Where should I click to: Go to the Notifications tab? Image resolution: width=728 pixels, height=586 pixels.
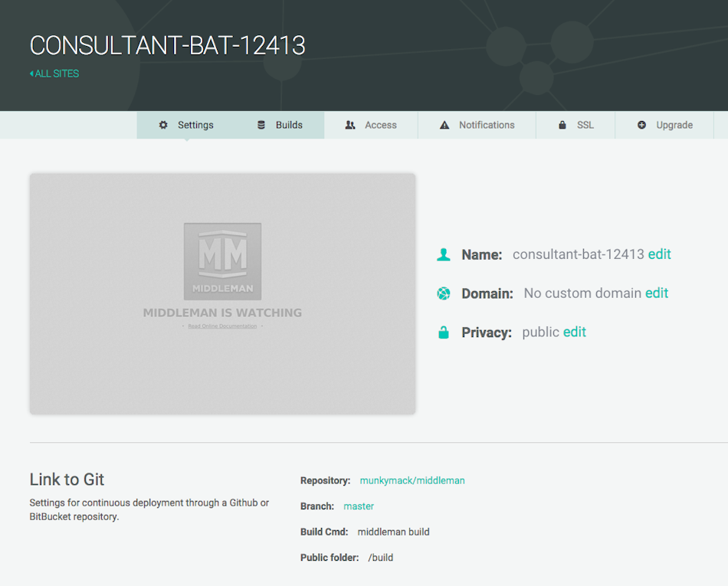pos(477,125)
